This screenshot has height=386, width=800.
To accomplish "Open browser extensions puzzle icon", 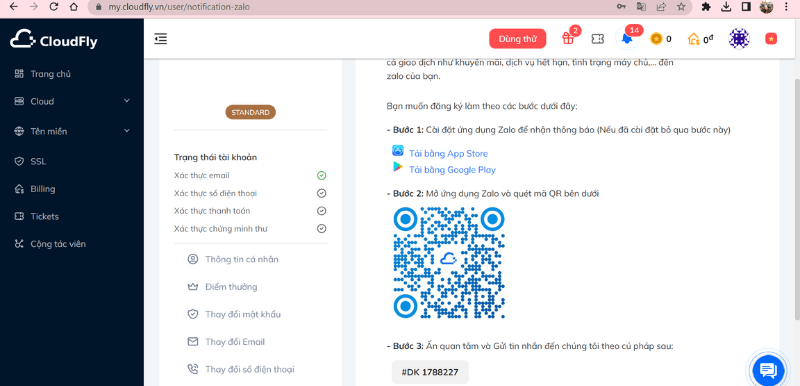I will [706, 7].
